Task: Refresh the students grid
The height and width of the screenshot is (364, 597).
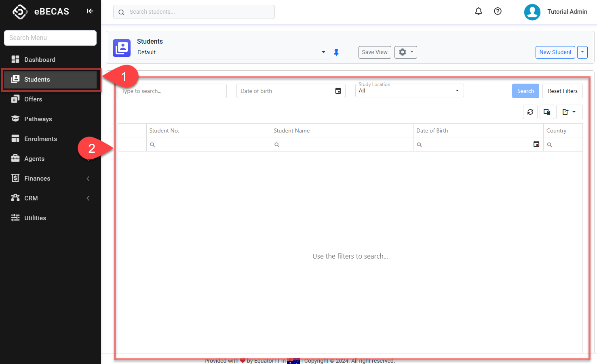Action: tap(530, 112)
